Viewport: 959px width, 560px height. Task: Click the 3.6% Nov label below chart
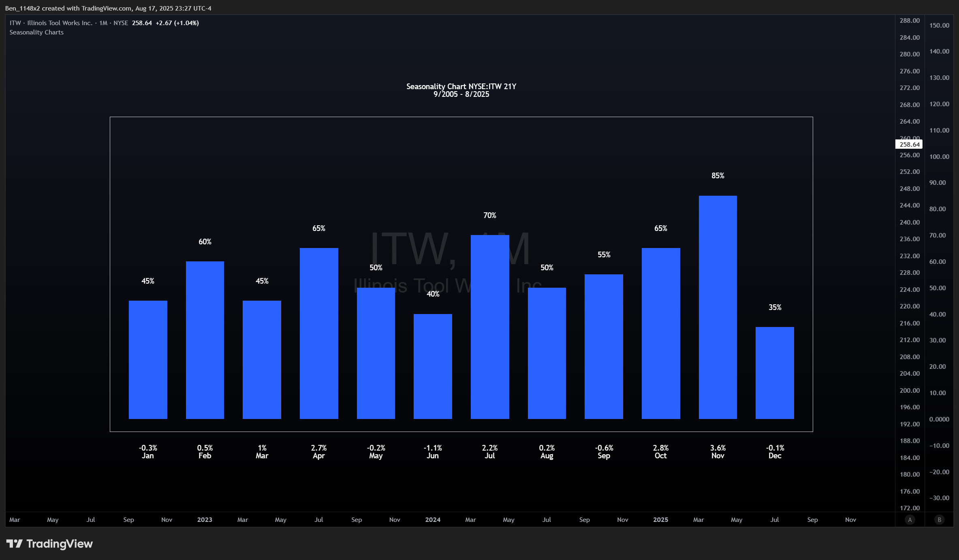(x=718, y=451)
